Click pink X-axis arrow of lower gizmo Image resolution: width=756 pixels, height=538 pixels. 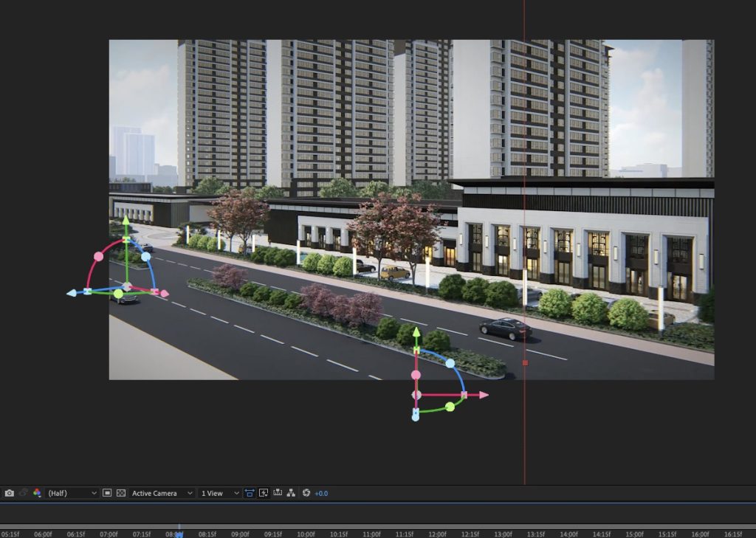click(484, 395)
